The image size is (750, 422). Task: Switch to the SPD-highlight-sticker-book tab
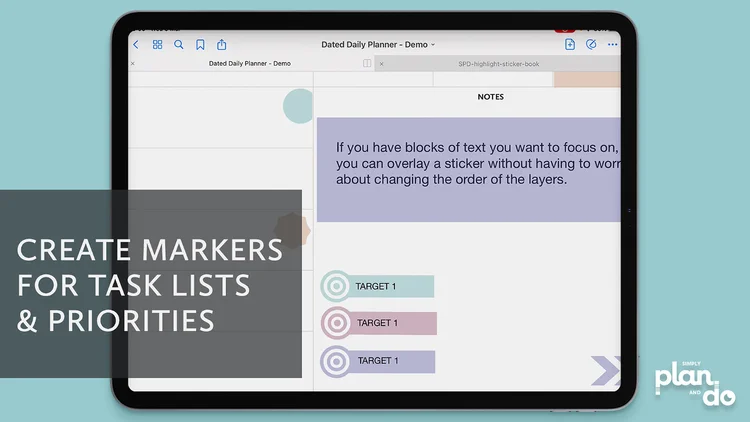(x=498, y=64)
